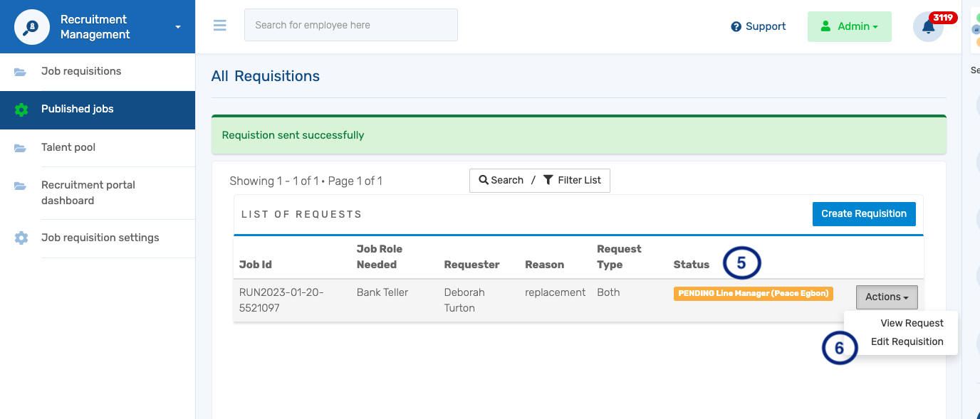Click the funnel icon beside Filter List
Viewport: 980px width, 419px height.
(x=547, y=180)
